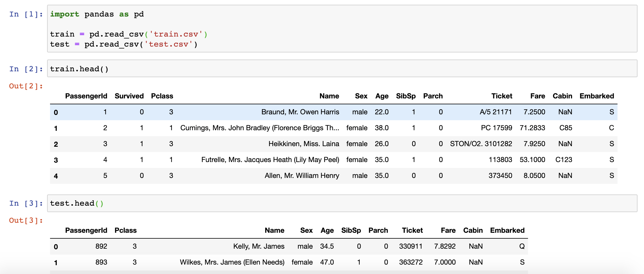Click fare value 7.2500
Image resolution: width=644 pixels, height=274 pixels.
[x=534, y=112]
